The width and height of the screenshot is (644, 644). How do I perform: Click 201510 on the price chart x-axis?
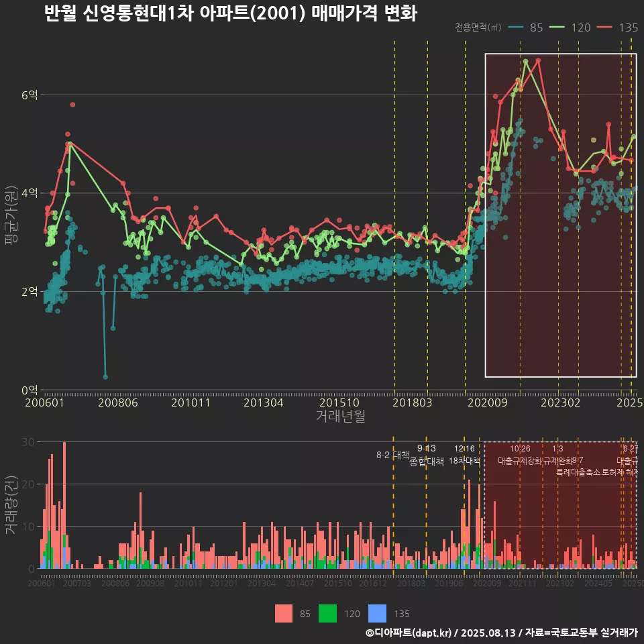(339, 402)
